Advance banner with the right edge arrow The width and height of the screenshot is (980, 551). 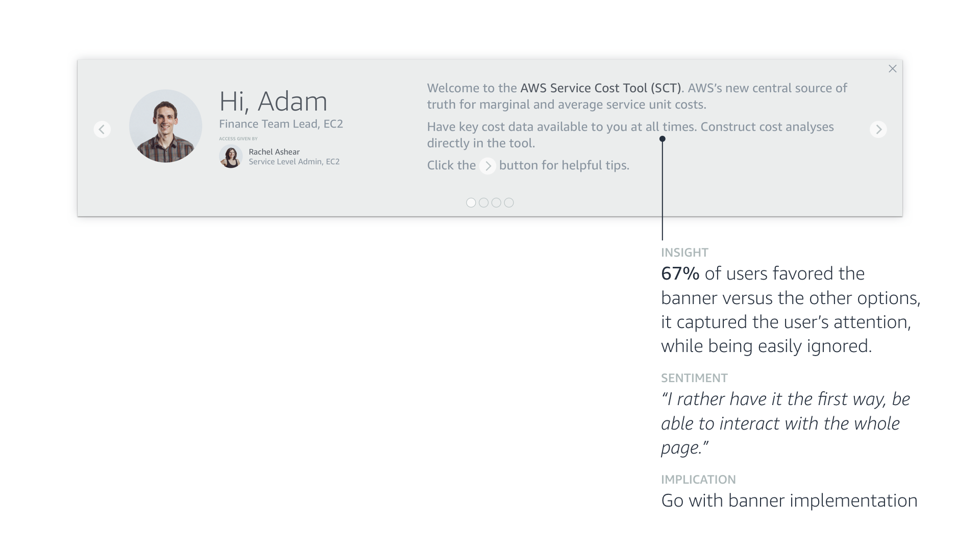pos(878,129)
